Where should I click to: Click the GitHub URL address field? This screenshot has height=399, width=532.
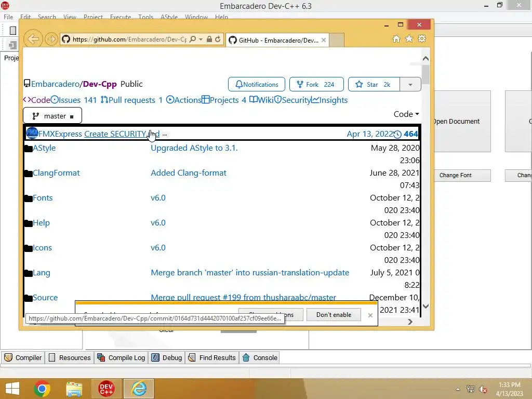click(x=129, y=39)
